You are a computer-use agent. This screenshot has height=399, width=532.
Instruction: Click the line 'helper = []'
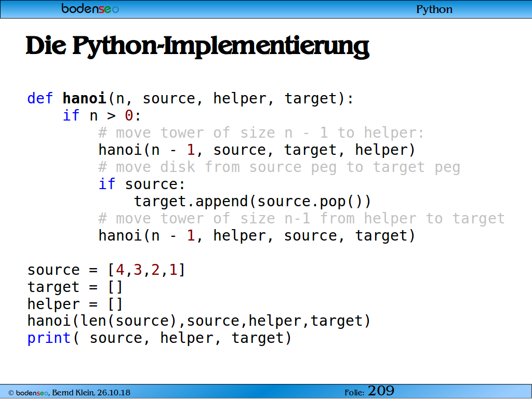[x=75, y=304]
